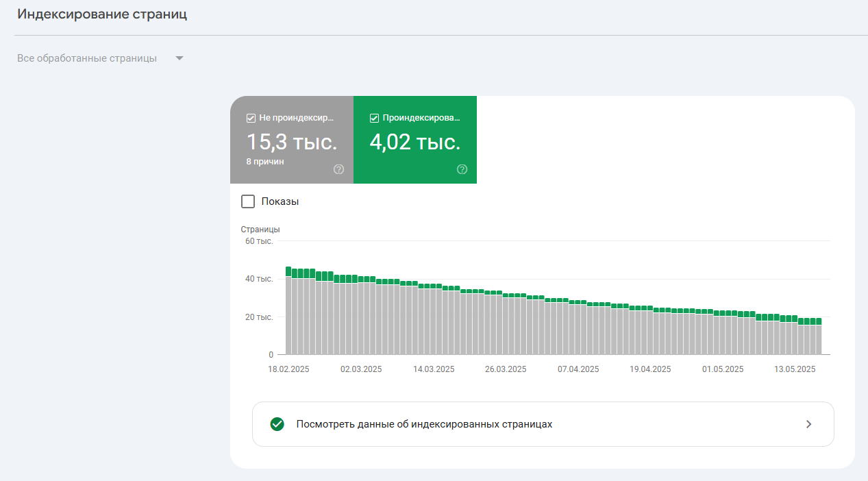Toggle the green indexed card off

415,140
